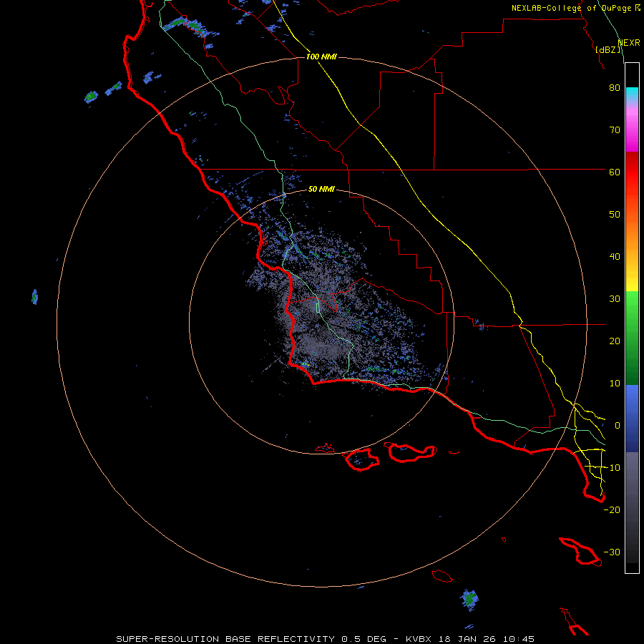Select the -30 value on the dBZ scale
Image resolution: width=644 pixels, height=644 pixels.
612,552
